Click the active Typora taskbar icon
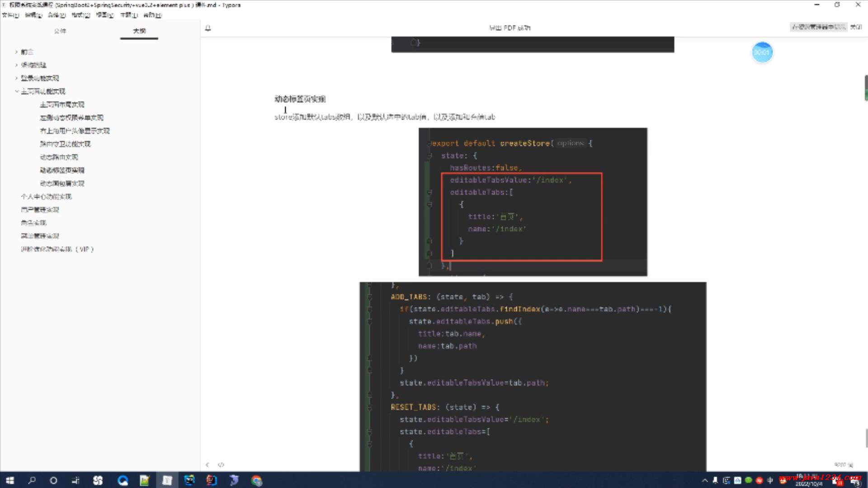868x488 pixels. (x=167, y=480)
